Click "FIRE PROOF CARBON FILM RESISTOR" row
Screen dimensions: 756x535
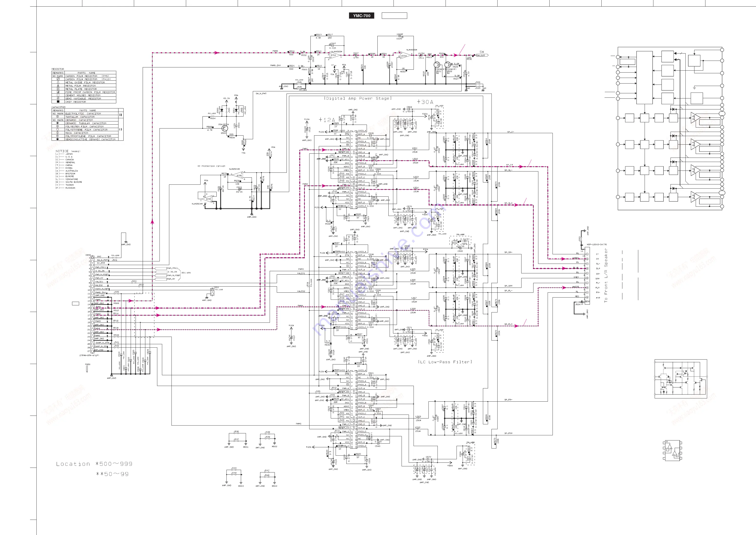pyautogui.click(x=84, y=92)
